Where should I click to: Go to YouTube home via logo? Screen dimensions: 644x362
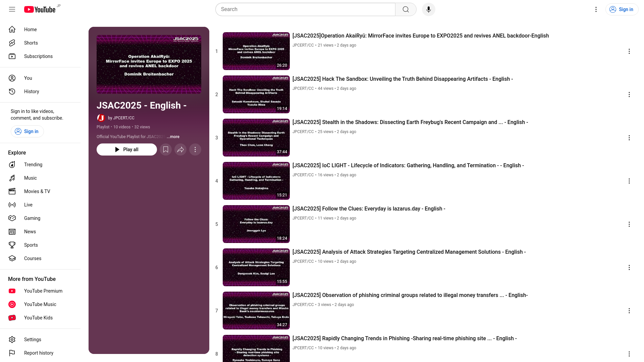click(40, 9)
